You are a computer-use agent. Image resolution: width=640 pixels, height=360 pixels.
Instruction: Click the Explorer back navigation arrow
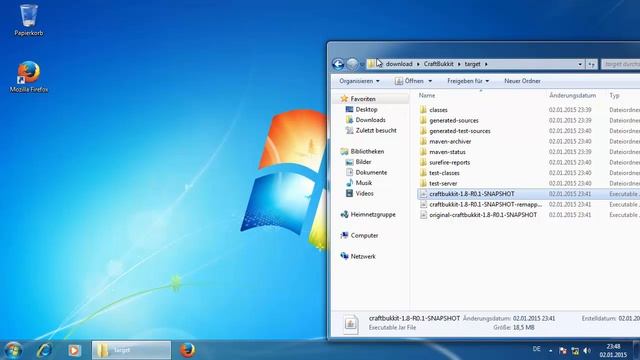pos(338,64)
